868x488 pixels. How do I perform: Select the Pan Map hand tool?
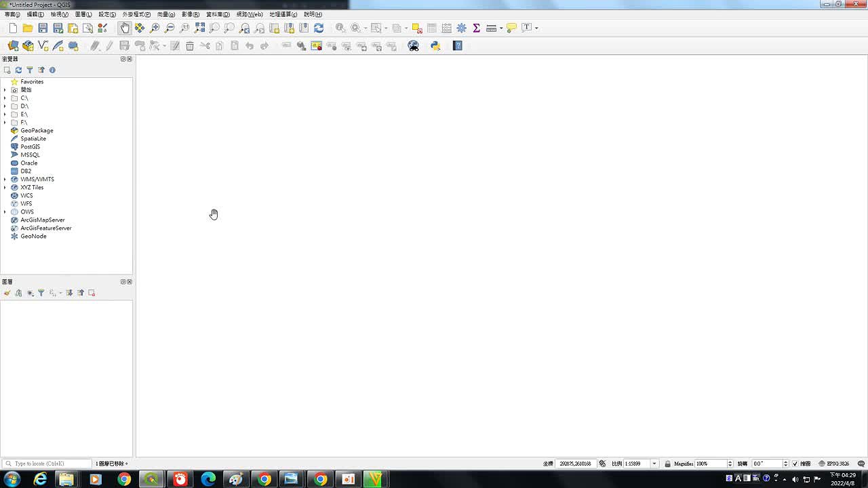coord(125,28)
